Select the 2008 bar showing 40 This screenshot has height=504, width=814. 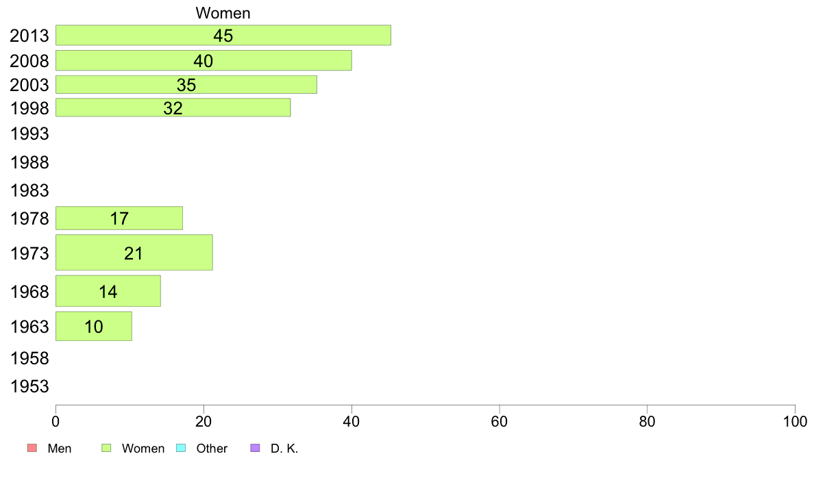203,60
